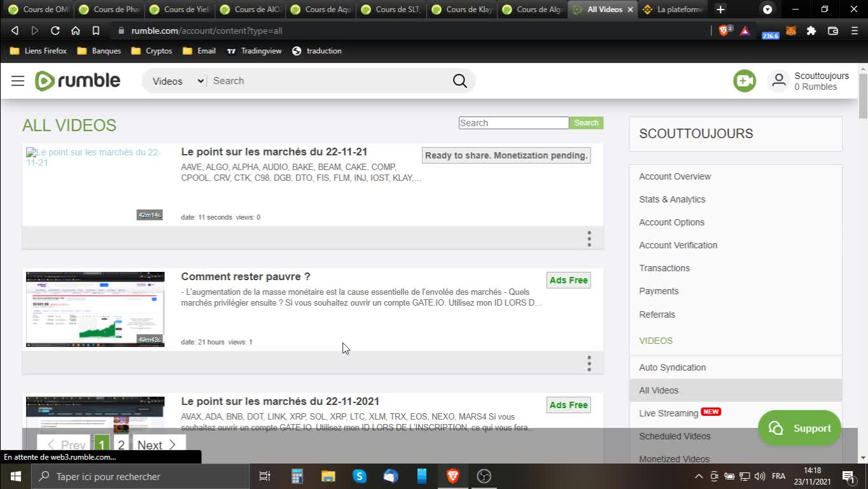The width and height of the screenshot is (868, 489).
Task: Open Referrals page
Action: pyautogui.click(x=657, y=315)
